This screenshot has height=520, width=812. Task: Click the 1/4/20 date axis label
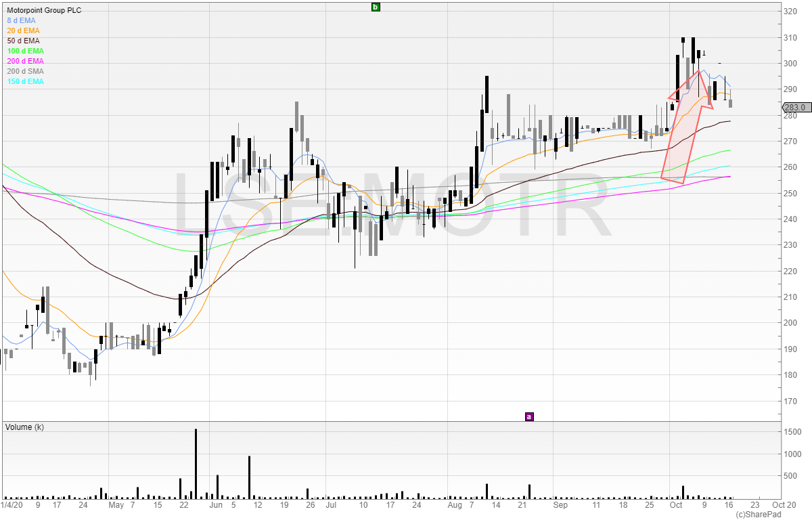tap(12, 505)
